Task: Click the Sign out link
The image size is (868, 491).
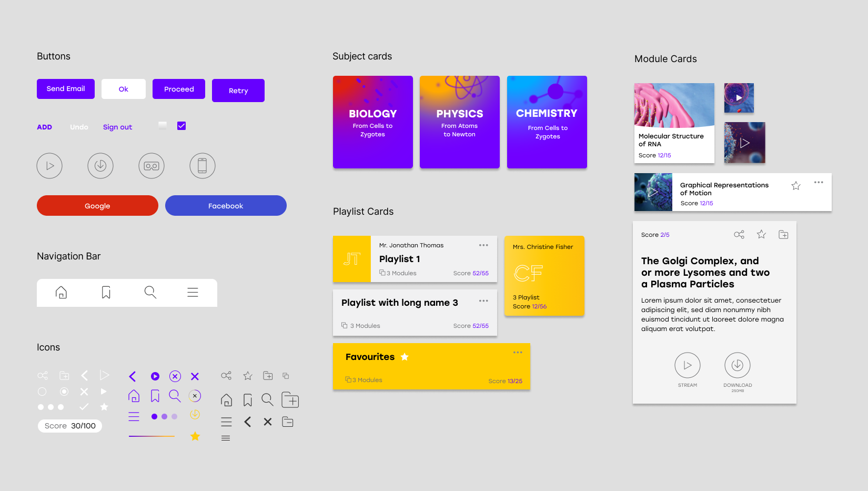Action: point(117,127)
